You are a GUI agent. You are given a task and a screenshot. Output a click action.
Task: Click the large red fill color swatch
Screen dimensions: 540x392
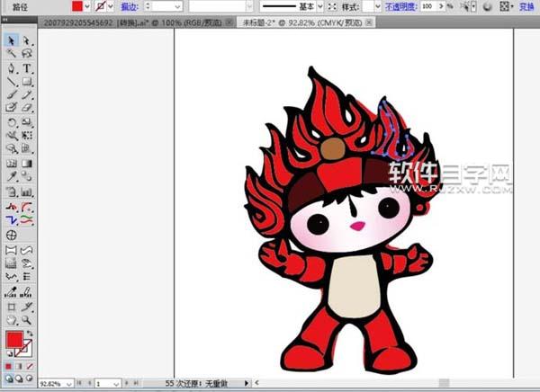14,340
